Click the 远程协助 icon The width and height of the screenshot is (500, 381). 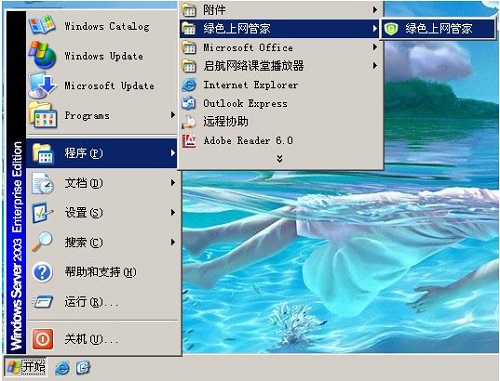pos(189,122)
